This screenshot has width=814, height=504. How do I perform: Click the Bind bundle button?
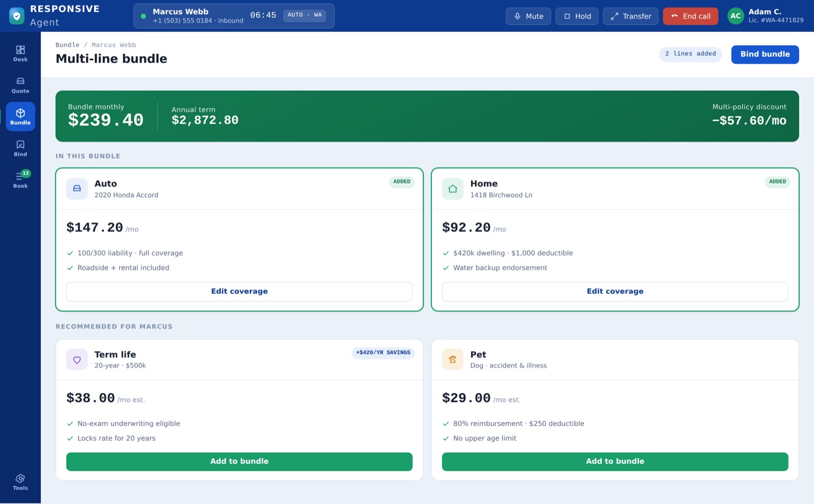(765, 54)
